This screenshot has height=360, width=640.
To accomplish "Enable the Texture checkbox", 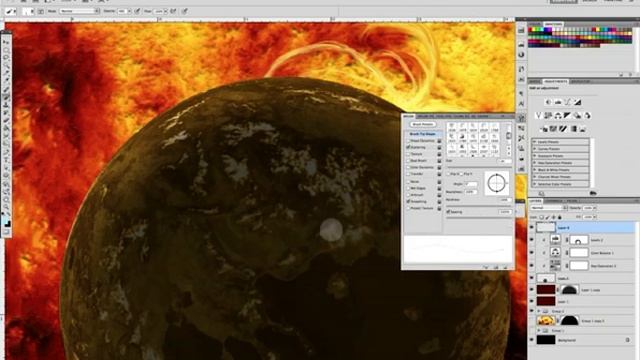I will tap(408, 154).
